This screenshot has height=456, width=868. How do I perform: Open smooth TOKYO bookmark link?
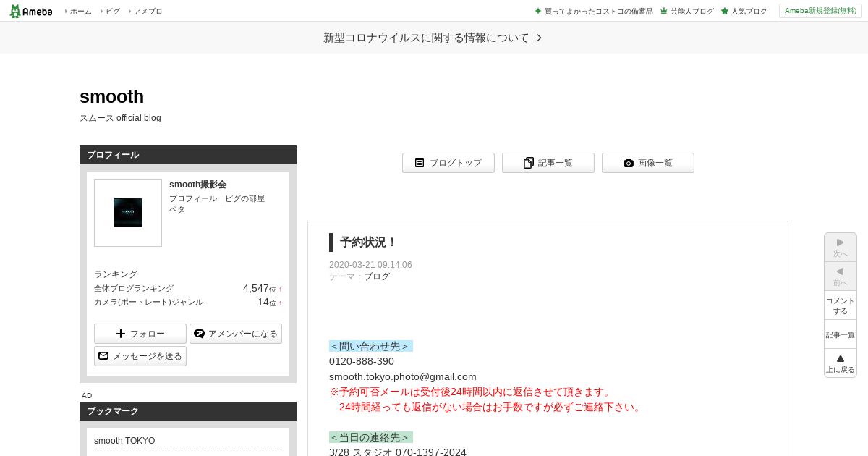[124, 441]
